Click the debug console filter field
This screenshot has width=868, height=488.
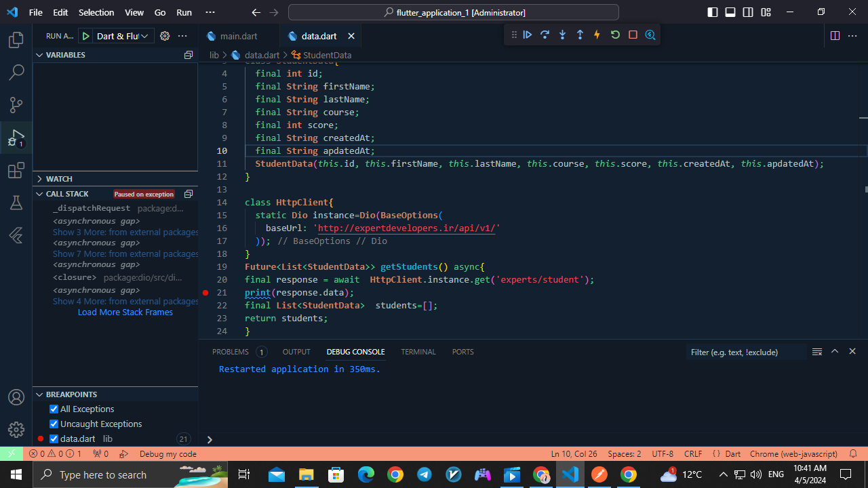tap(746, 352)
